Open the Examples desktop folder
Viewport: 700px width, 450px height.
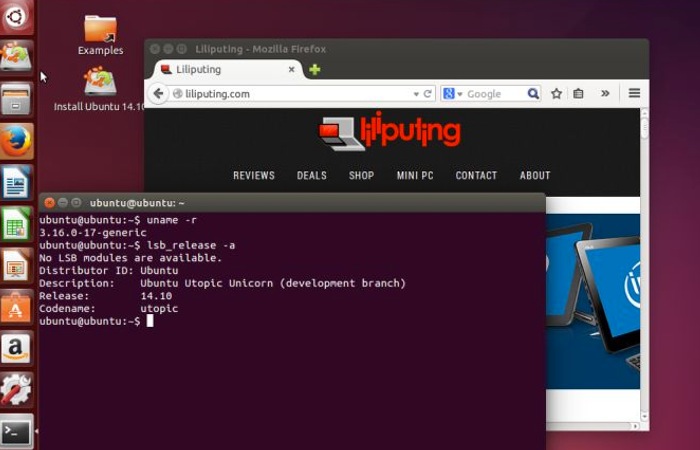coord(100,35)
